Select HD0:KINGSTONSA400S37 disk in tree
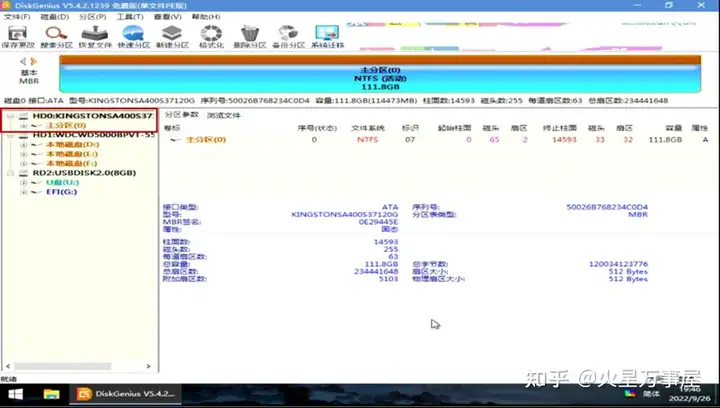This screenshot has width=720, height=408. pos(93,116)
